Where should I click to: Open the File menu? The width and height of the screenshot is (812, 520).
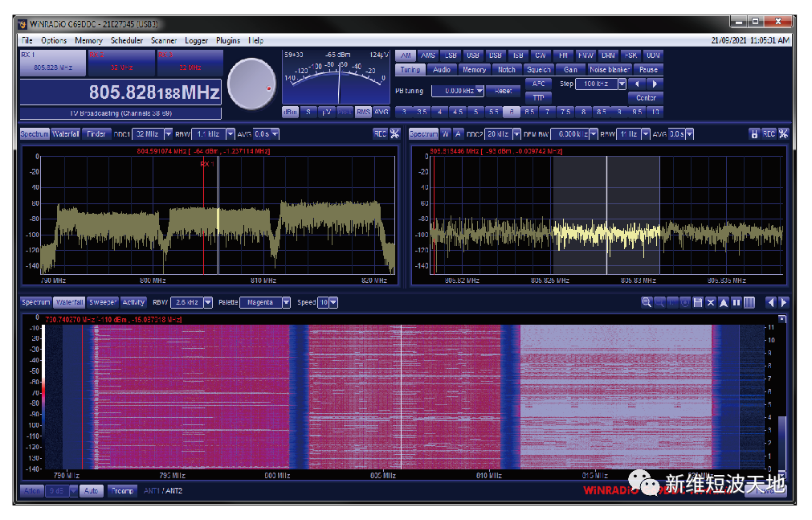click(27, 40)
